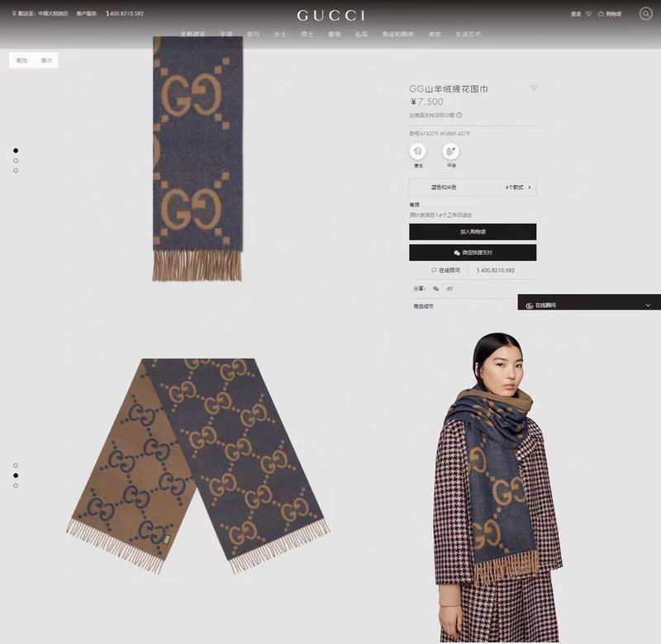Image resolution: width=661 pixels, height=644 pixels.
Task: Open the 女士 menu in navigation
Action: 280,34
